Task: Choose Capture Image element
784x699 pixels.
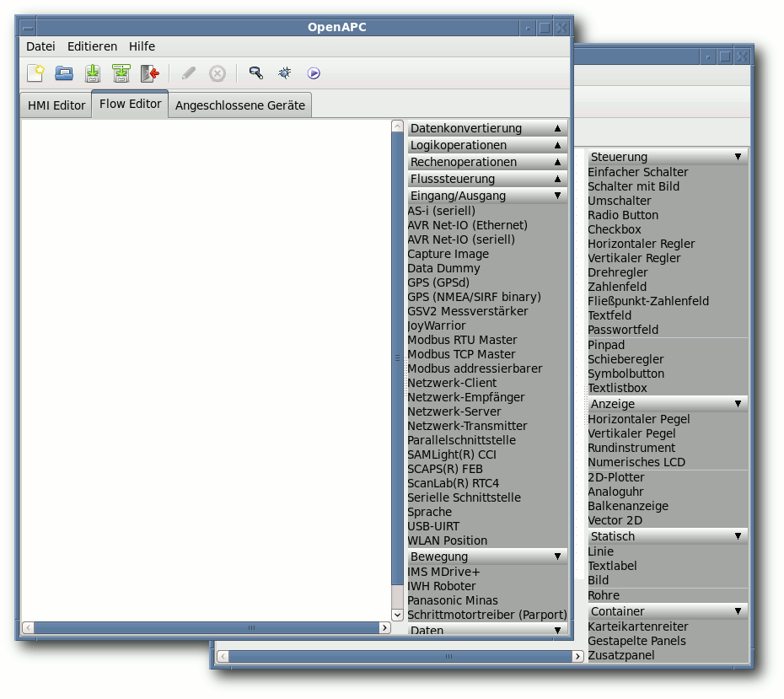Action: coord(448,254)
